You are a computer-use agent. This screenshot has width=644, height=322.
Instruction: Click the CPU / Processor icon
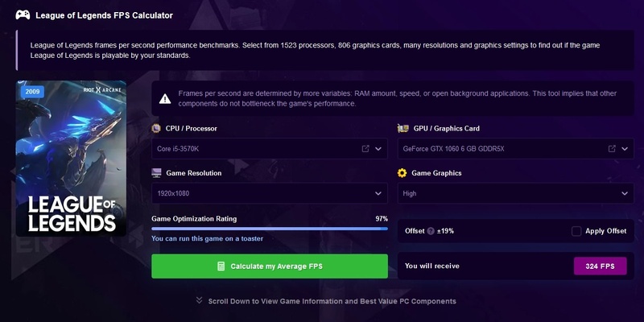tap(156, 128)
